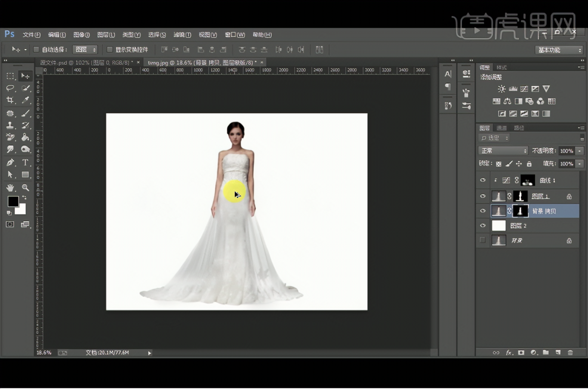The width and height of the screenshot is (588, 389).
Task: Open the 窗口(W) menu
Action: (234, 35)
